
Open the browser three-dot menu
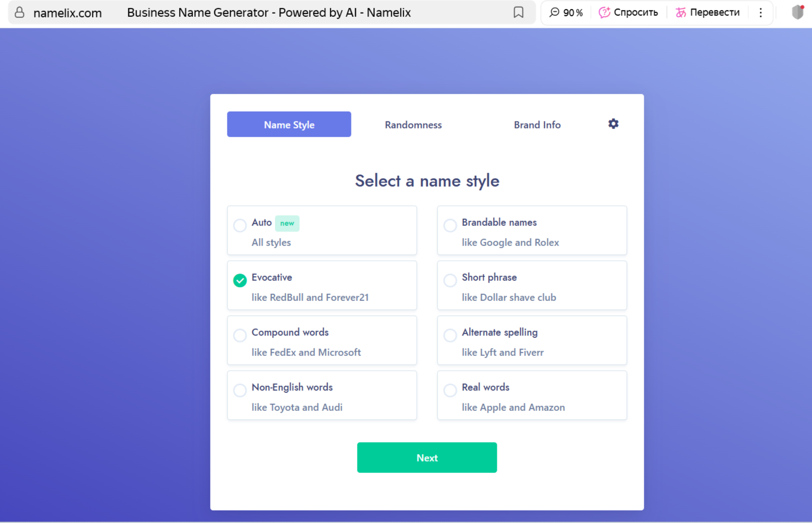[x=760, y=13]
